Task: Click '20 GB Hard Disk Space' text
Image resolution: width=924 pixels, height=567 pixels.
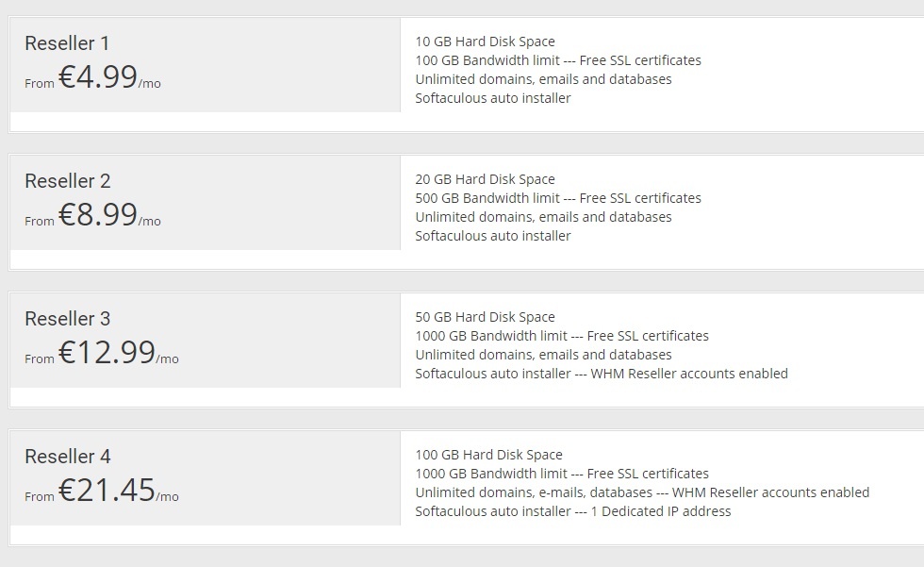Action: [x=485, y=180]
